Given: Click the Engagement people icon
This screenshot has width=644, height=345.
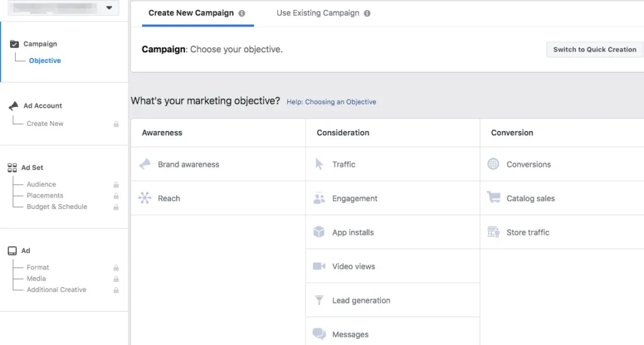Looking at the screenshot, I should point(319,198).
